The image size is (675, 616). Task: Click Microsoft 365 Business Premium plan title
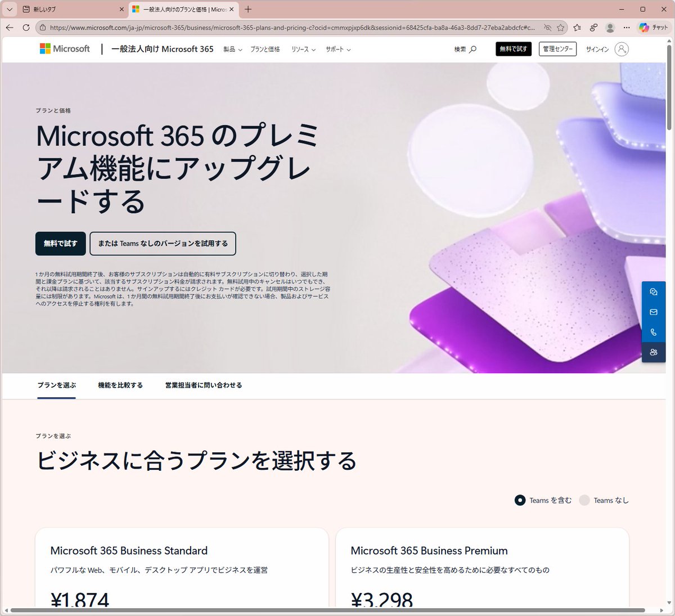429,551
